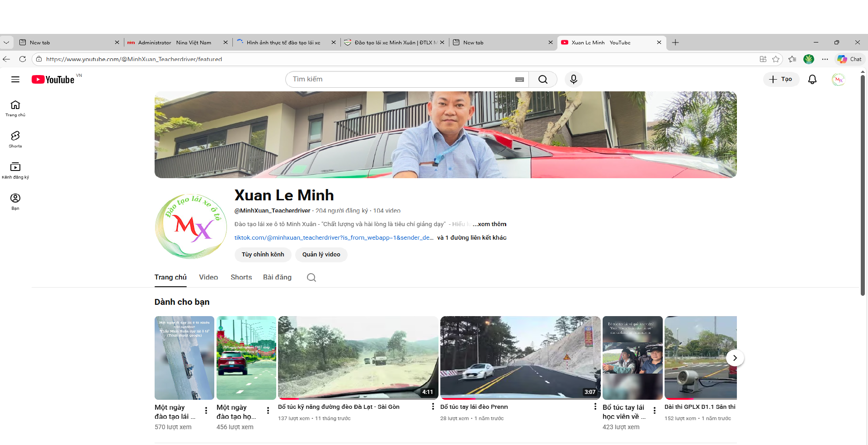
Task: Open the notifications bell
Action: click(812, 79)
